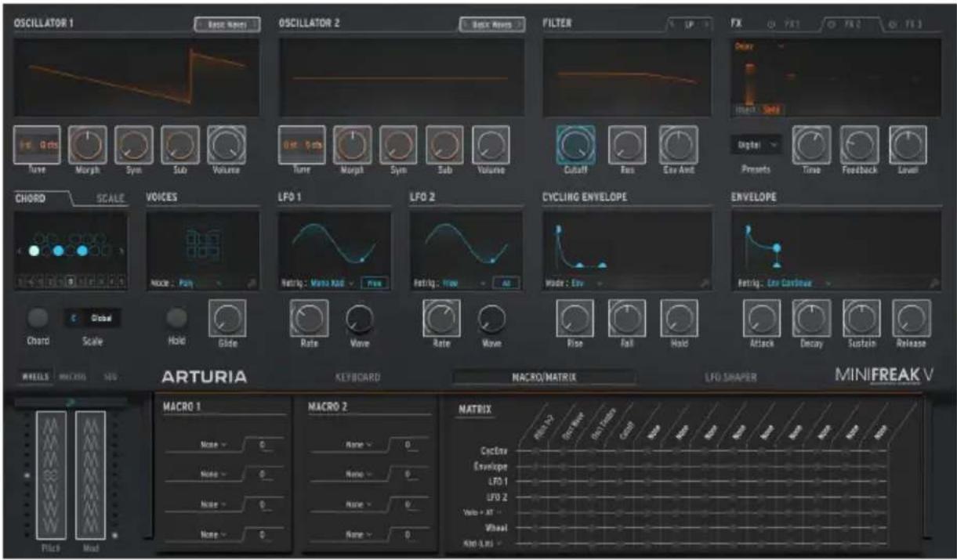Image resolution: width=957 pixels, height=560 pixels.
Task: Open the MACROS tab beside WHEELS
Action: [x=73, y=377]
